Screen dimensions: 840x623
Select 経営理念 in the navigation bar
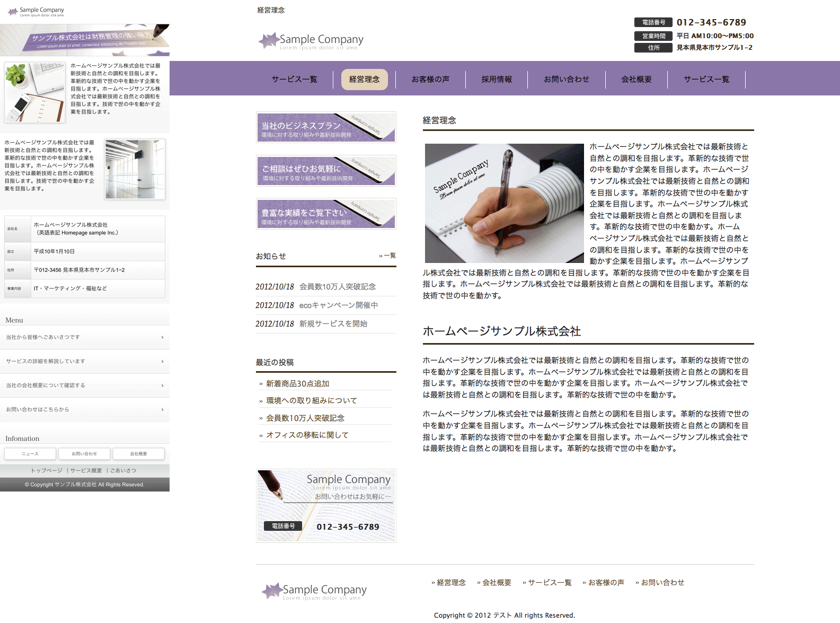point(364,80)
